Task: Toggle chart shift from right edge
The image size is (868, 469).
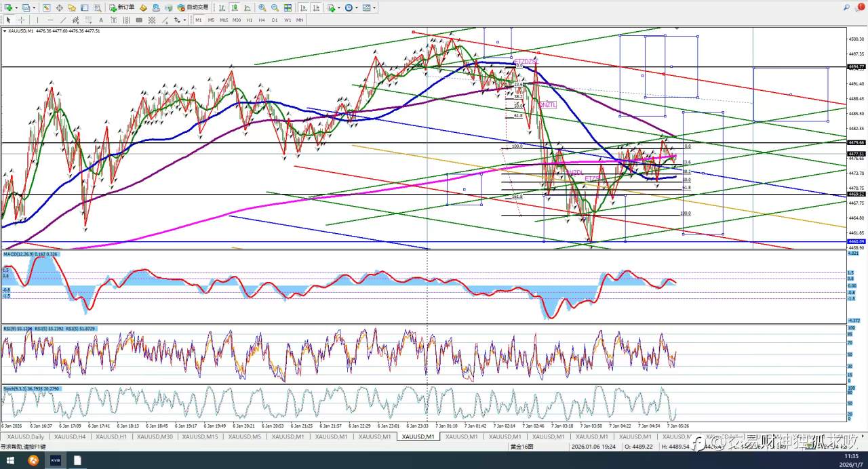Action: click(316, 7)
